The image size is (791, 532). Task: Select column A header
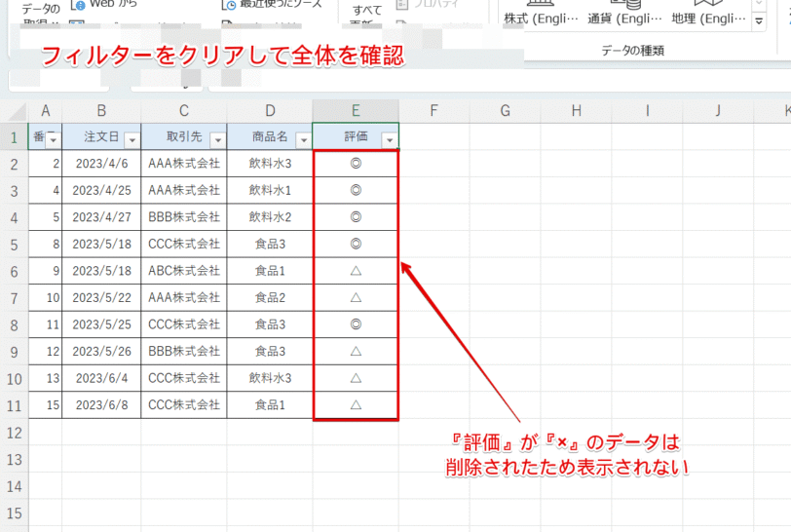(x=46, y=111)
